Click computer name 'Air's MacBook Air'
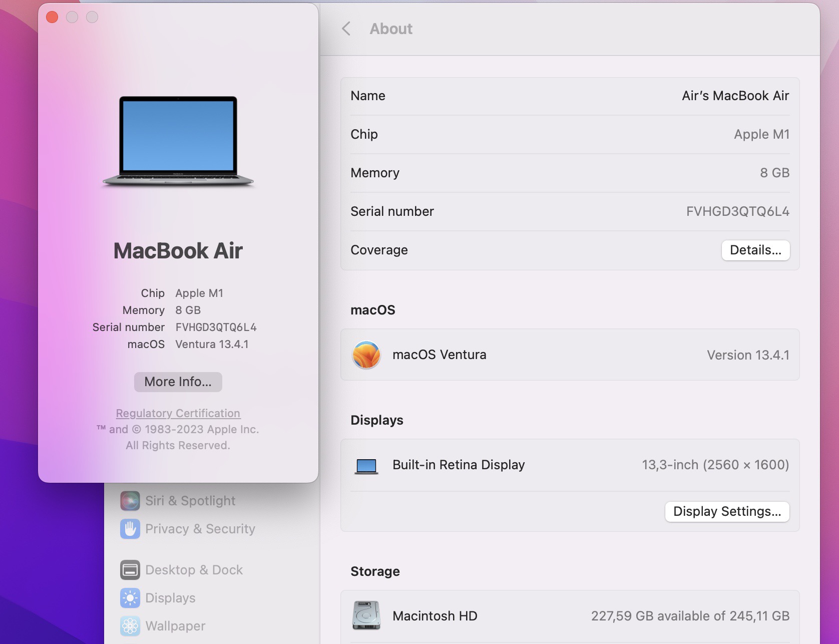Image resolution: width=839 pixels, height=644 pixels. pyautogui.click(x=735, y=96)
